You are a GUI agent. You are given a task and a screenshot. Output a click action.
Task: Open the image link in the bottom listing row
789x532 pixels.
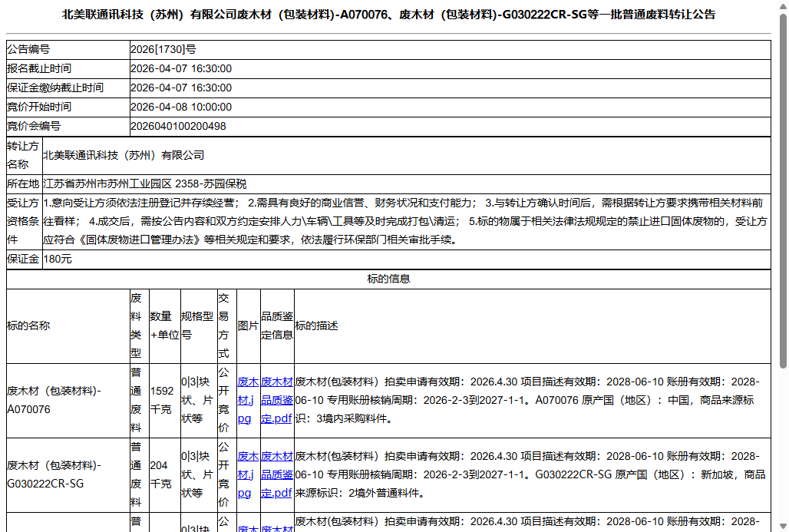click(x=246, y=527)
